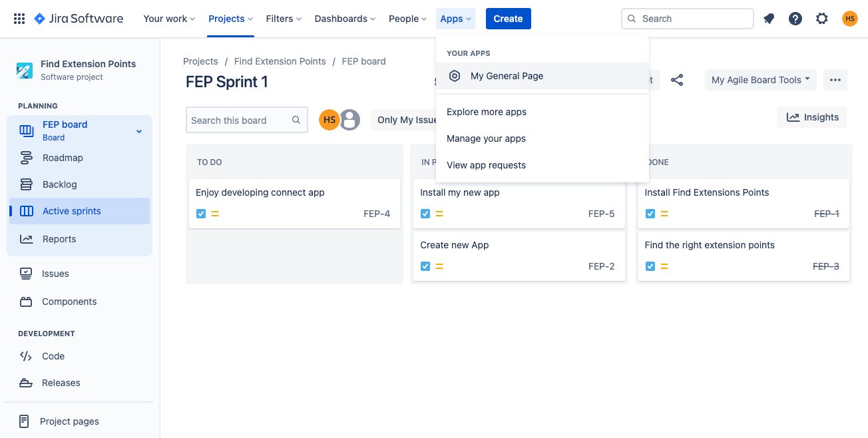Open the help question mark icon
Viewport: 868px width, 438px height.
[x=795, y=19]
